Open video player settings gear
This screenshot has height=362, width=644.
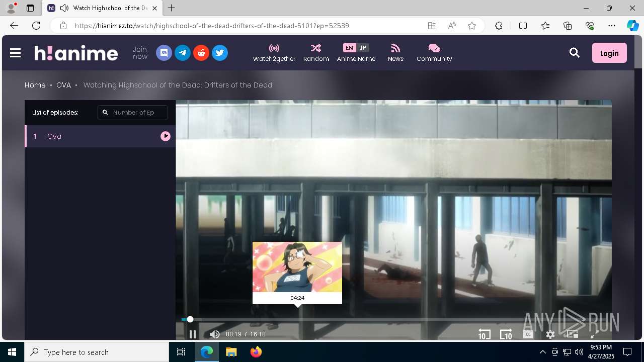pos(550,334)
